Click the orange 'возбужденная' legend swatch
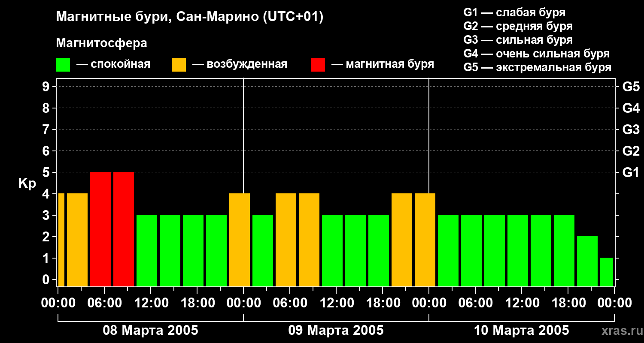This screenshot has height=343, width=644. click(179, 64)
